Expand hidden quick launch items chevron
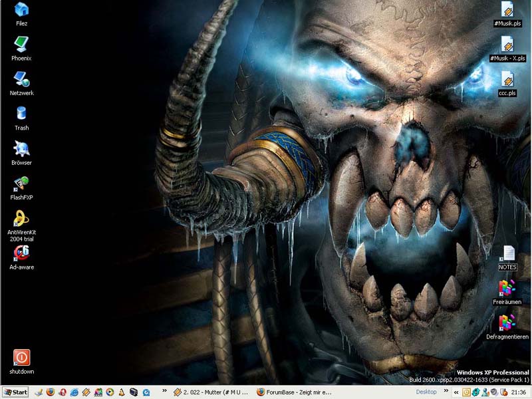This screenshot has height=399, width=532. pos(164,390)
